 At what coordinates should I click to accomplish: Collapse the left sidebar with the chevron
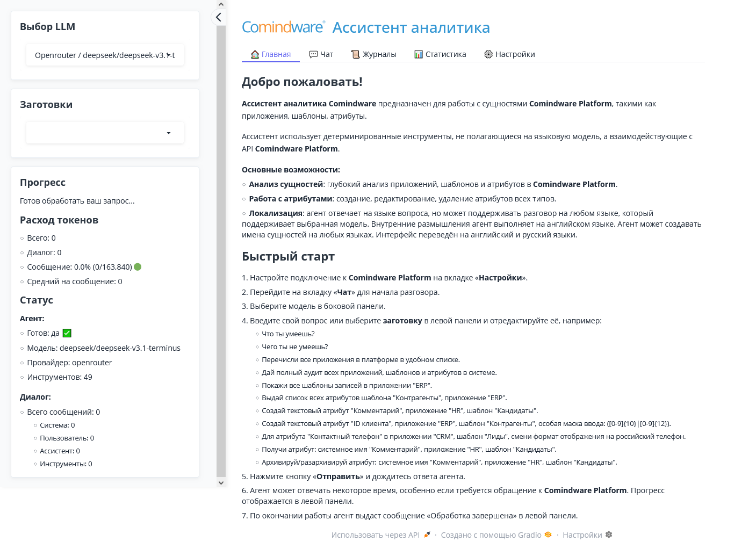tap(218, 17)
